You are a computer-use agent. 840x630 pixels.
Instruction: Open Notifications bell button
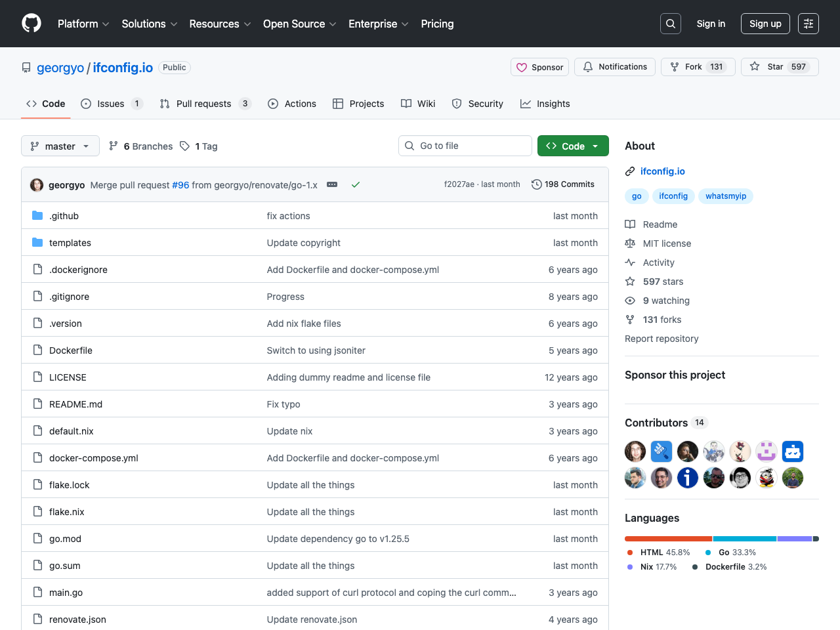(614, 67)
